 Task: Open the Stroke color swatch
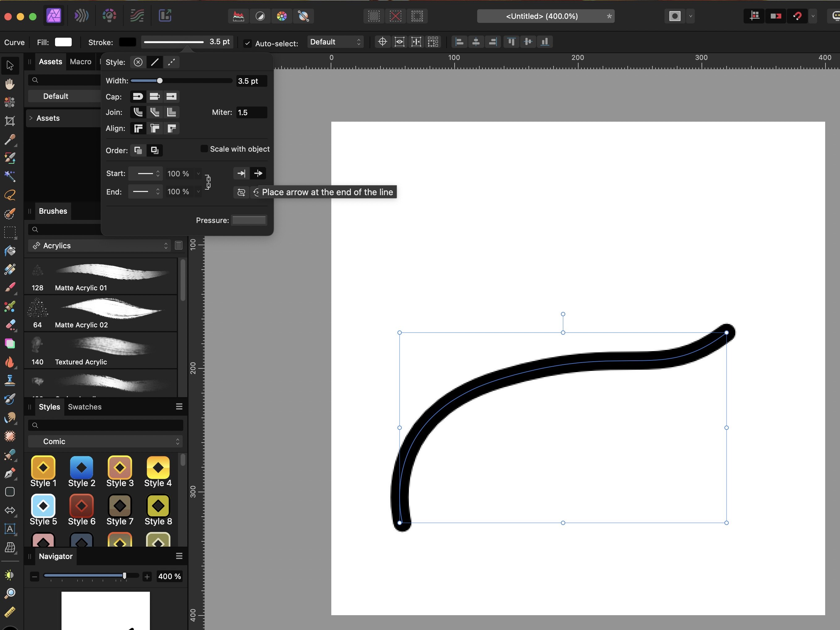coord(127,42)
